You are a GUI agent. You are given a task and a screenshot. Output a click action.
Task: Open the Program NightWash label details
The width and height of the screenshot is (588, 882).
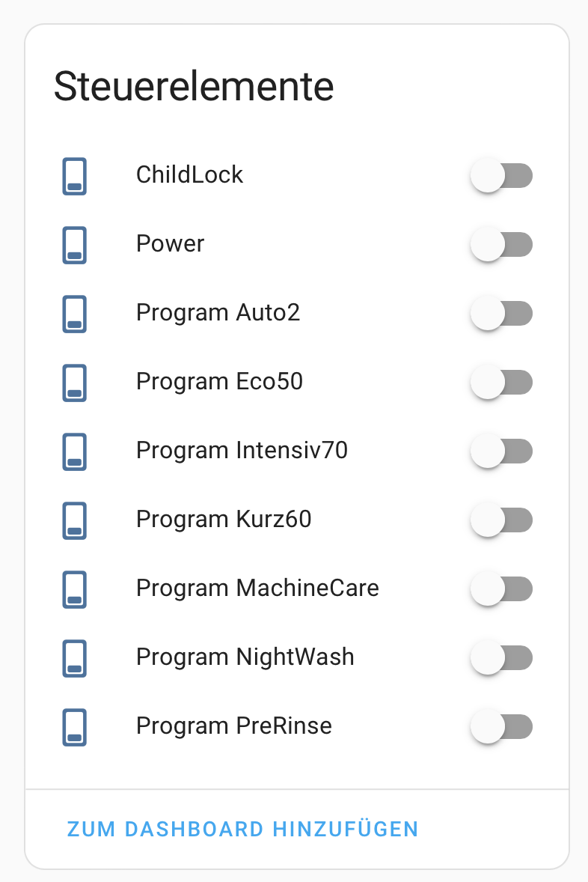pos(245,657)
